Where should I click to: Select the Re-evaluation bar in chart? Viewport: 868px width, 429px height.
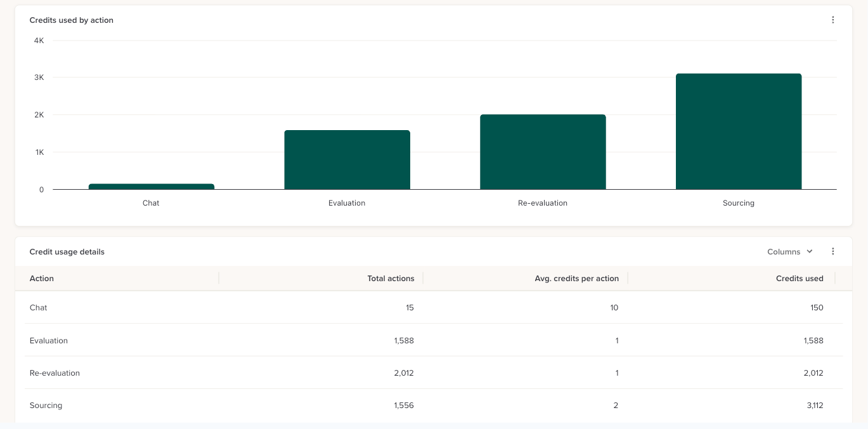click(x=543, y=152)
